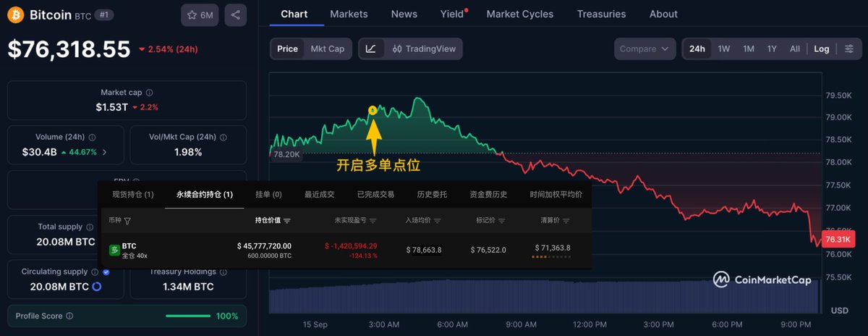Click the verified circulating supply badge
868x336 pixels.
point(107,272)
